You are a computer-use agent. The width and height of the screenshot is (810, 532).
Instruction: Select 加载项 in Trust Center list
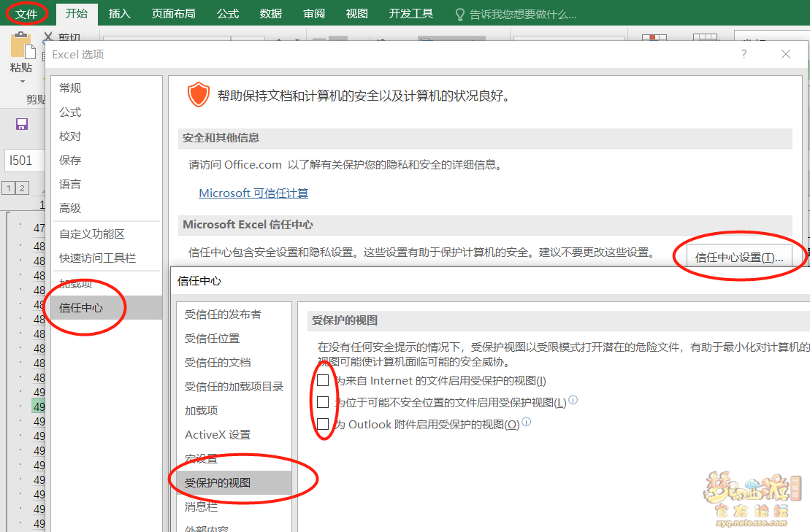[x=234, y=411]
